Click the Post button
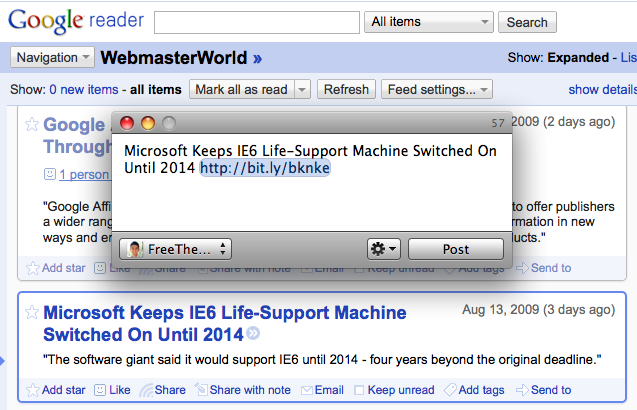637x410 pixels. 456,249
